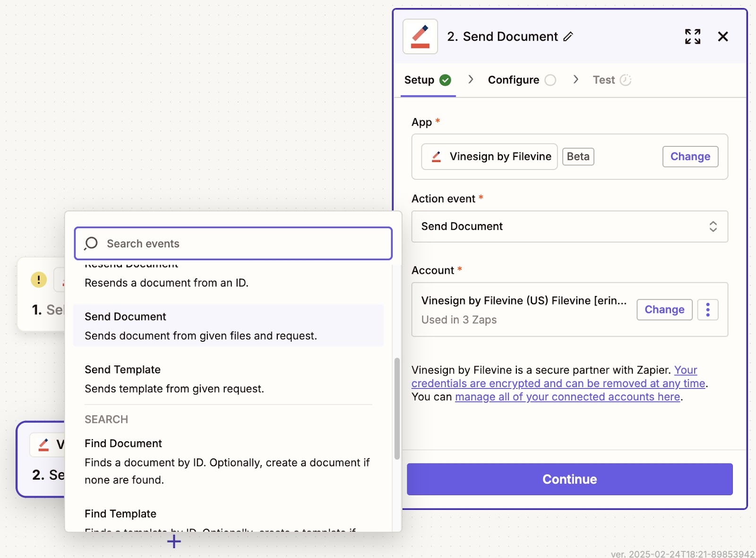This screenshot has height=558, width=756.
Task: Click the Test pending status icon
Action: coord(626,80)
